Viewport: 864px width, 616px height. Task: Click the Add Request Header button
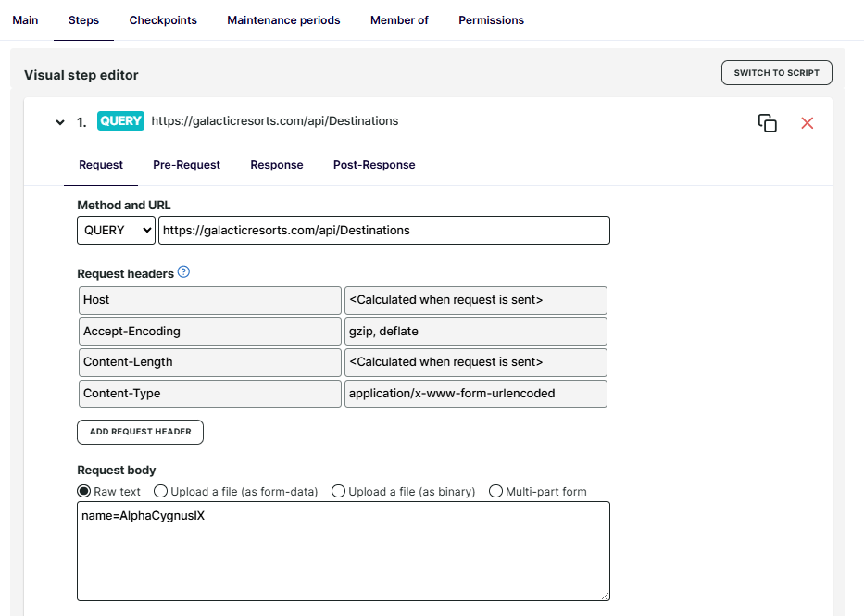140,432
